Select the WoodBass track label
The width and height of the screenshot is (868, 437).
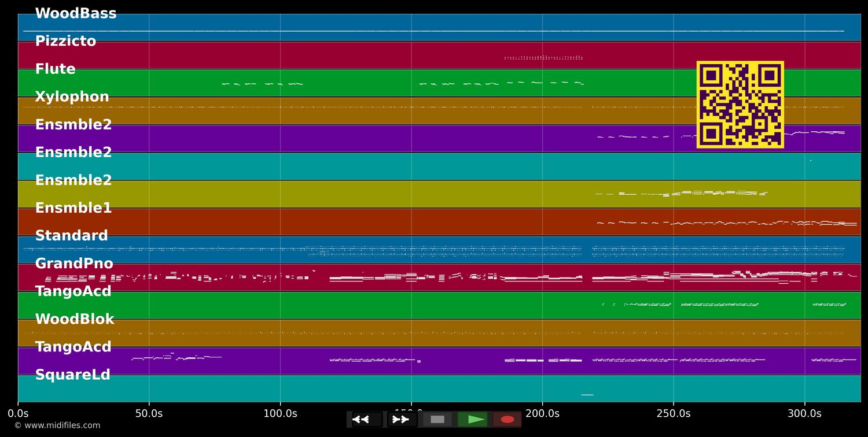coord(76,13)
